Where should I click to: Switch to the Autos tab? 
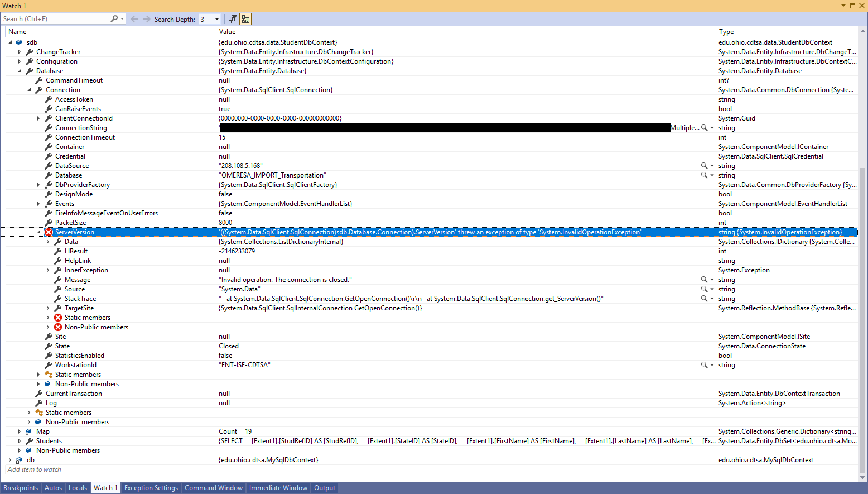click(53, 488)
